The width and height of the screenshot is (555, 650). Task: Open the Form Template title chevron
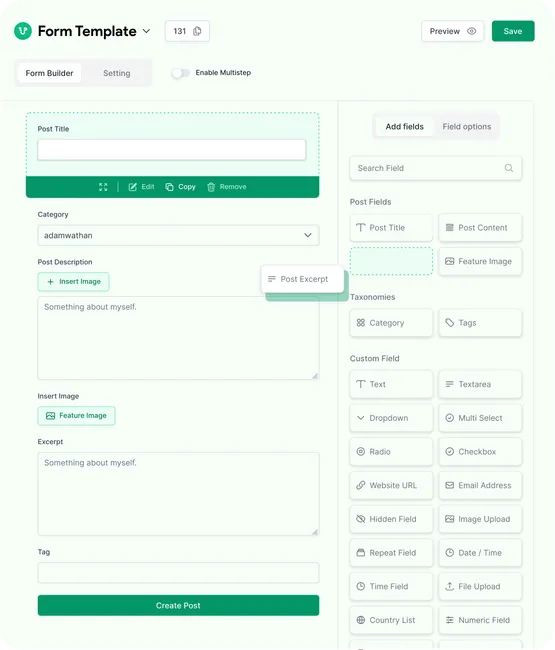point(146,31)
